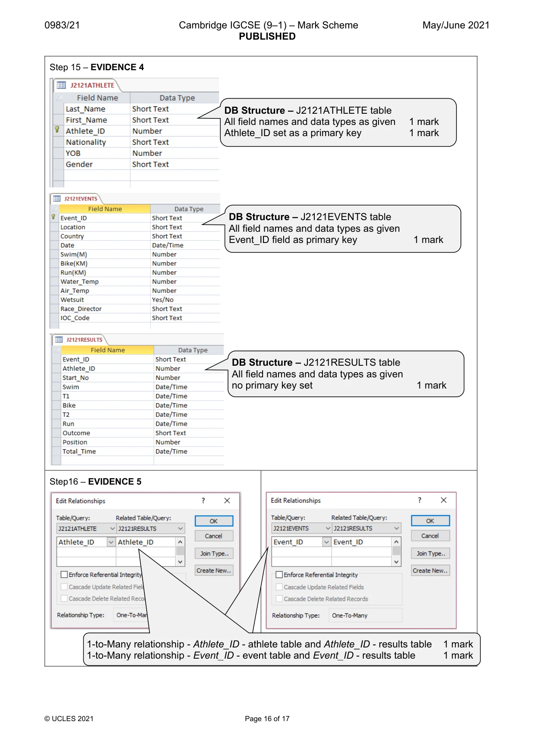The image size is (535, 756).
Task: Click the primary key icon beside Athlete_ID in J2121ATHLETE
Action: click(x=57, y=129)
